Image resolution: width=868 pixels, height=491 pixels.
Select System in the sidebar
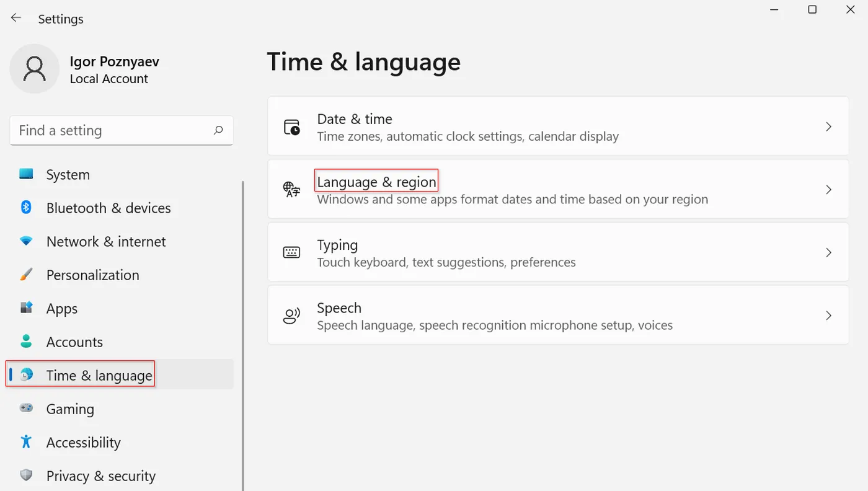point(68,175)
